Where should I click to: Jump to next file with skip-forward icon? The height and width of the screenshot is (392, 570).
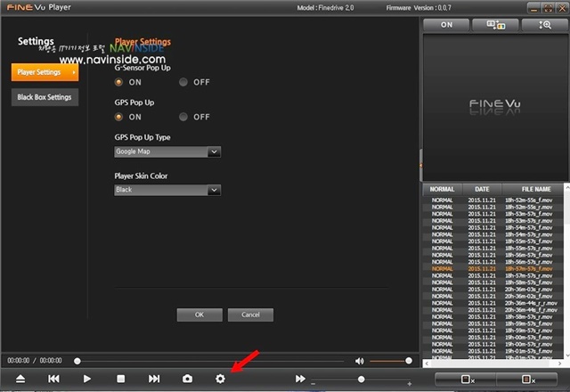pyautogui.click(x=154, y=379)
